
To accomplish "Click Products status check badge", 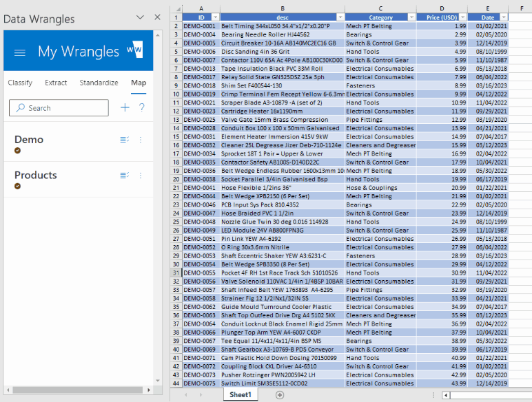I will point(18,186).
